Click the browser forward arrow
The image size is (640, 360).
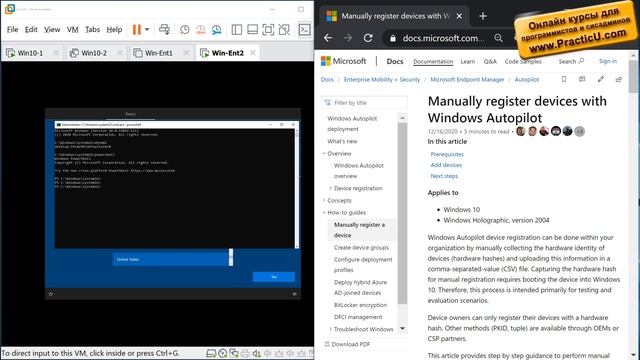click(x=348, y=38)
